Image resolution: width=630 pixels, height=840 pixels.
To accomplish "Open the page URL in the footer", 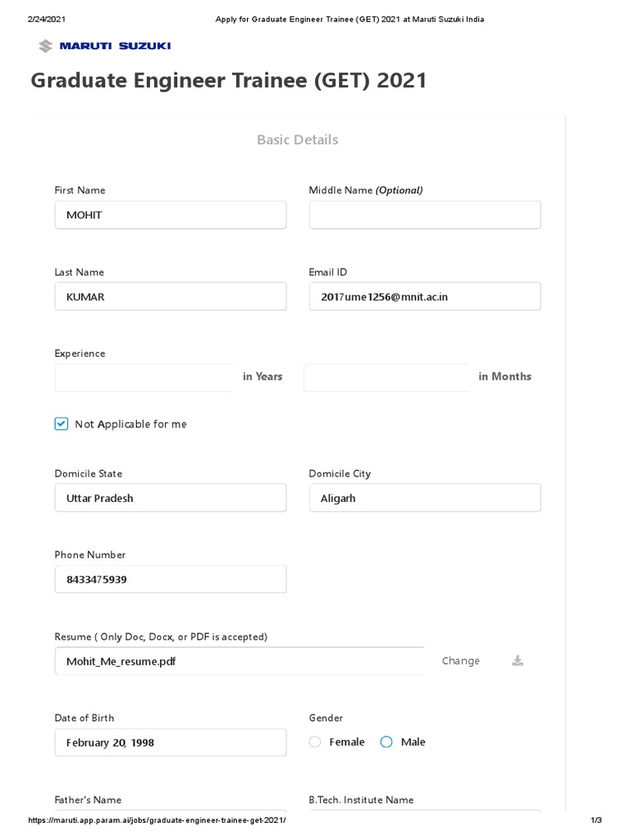I will point(157,820).
